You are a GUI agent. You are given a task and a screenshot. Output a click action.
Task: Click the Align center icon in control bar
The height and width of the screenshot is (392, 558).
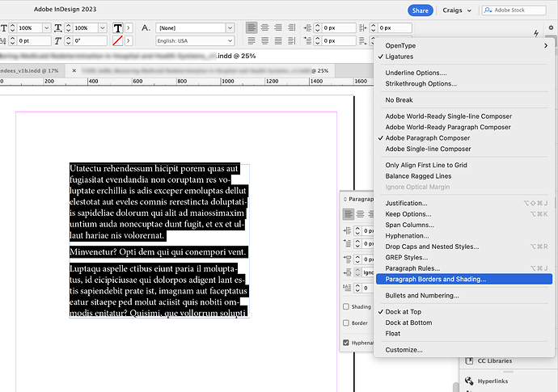point(264,27)
